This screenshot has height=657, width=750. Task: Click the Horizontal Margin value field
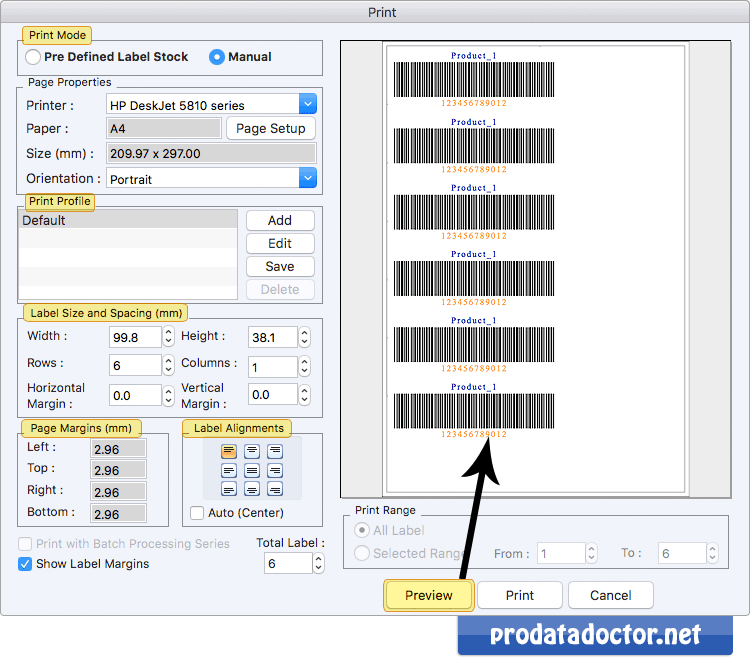135,395
